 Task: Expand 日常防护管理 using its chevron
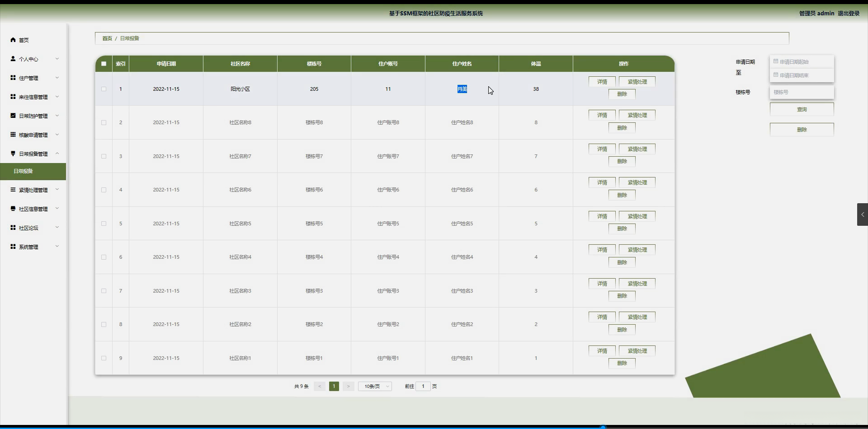click(x=57, y=116)
